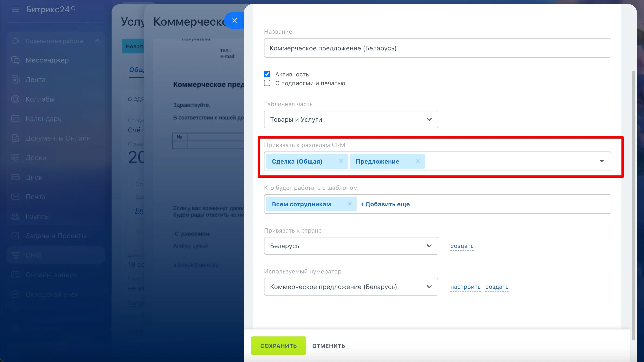Open the Табличная часть dropdown
Screen dimensions: 644x362
[351, 119]
